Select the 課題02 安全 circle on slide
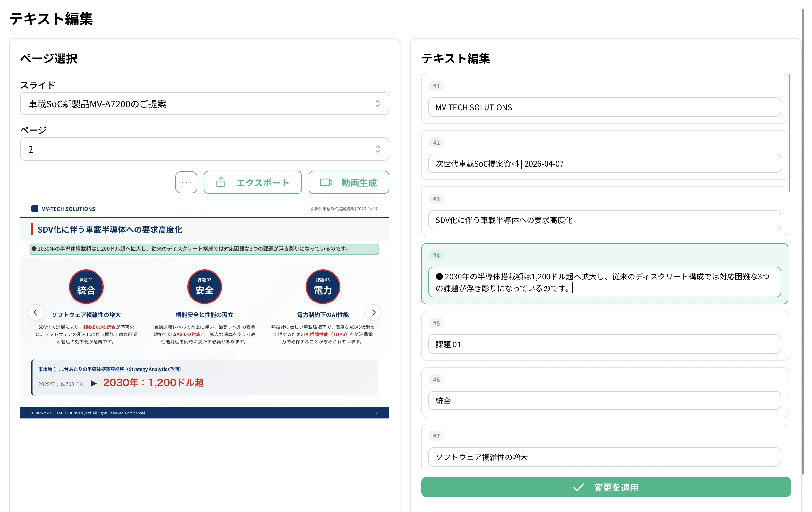 pos(204,287)
